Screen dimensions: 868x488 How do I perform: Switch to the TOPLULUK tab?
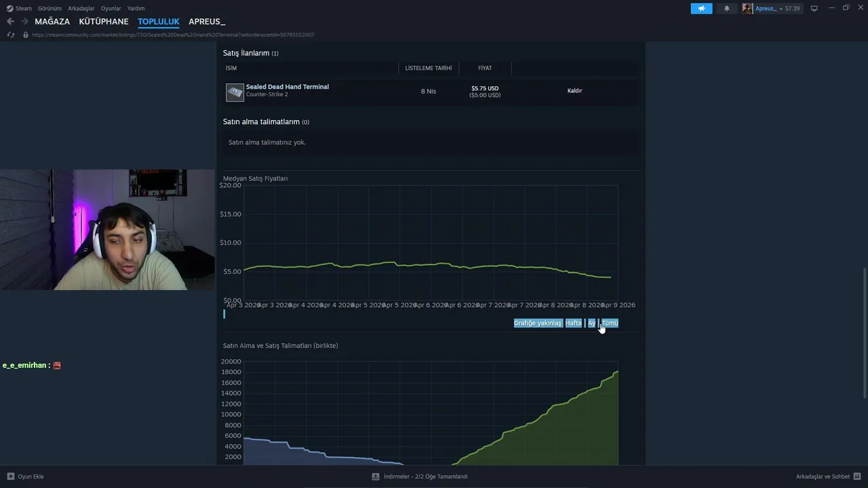159,22
